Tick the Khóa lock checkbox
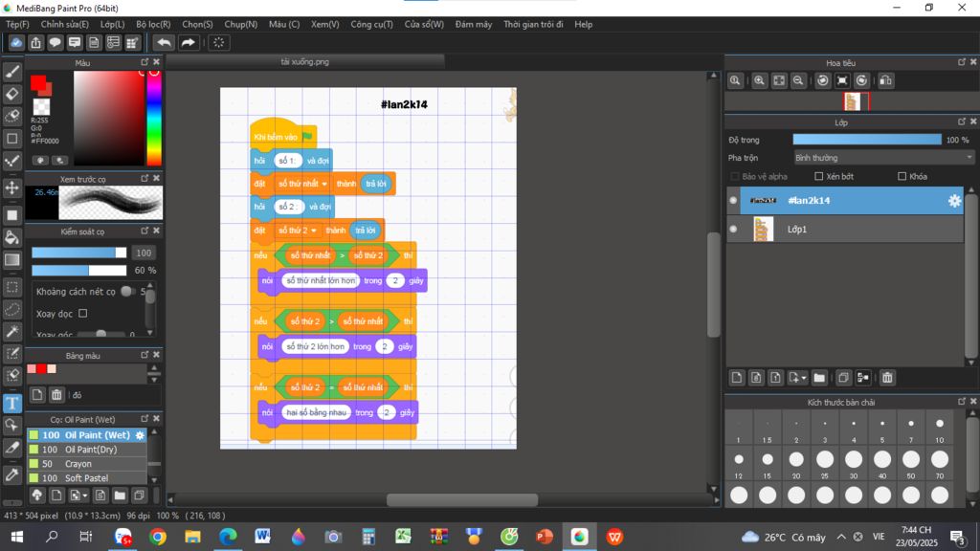Screen dimensions: 980x551 click(902, 176)
